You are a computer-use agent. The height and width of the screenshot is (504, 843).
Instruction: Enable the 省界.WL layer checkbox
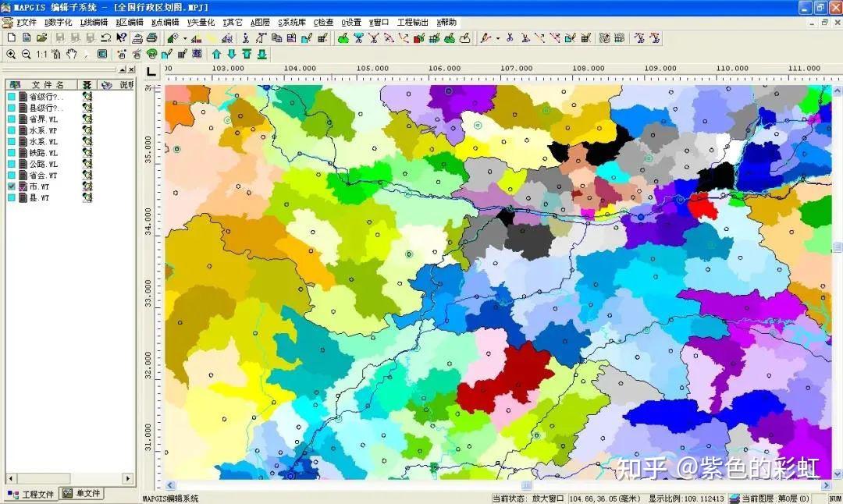coord(10,119)
